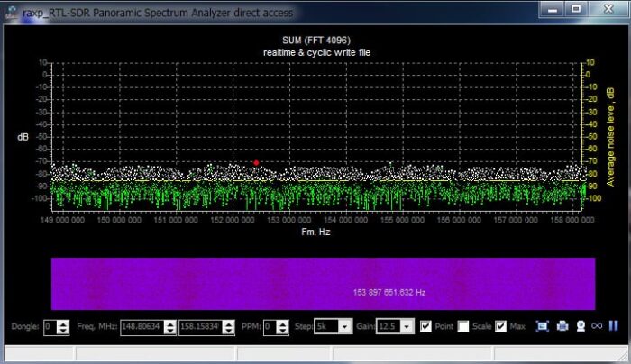Click the webcam snapshot icon
This screenshot has width=631, height=364.
pos(581,326)
